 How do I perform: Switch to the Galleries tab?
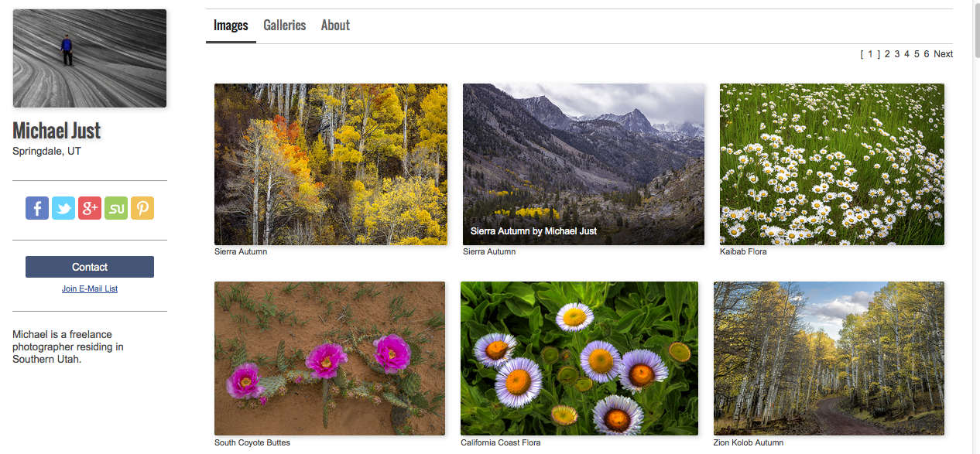284,26
